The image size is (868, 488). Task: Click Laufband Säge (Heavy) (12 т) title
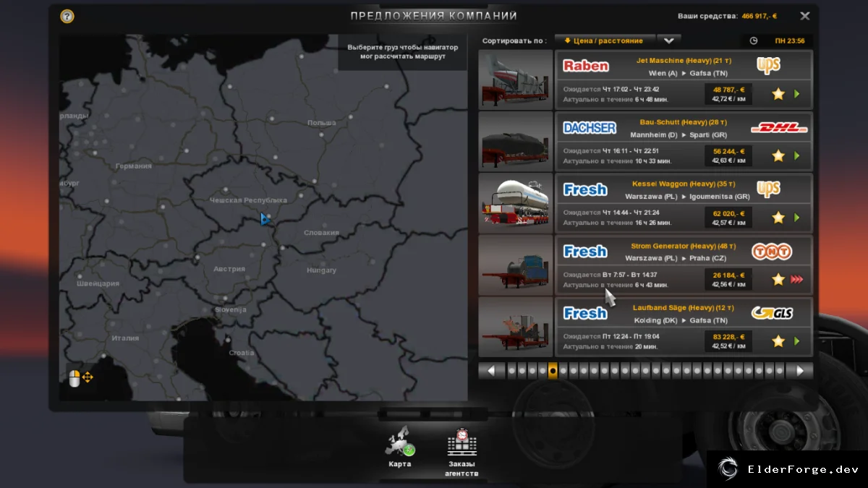pyautogui.click(x=683, y=307)
